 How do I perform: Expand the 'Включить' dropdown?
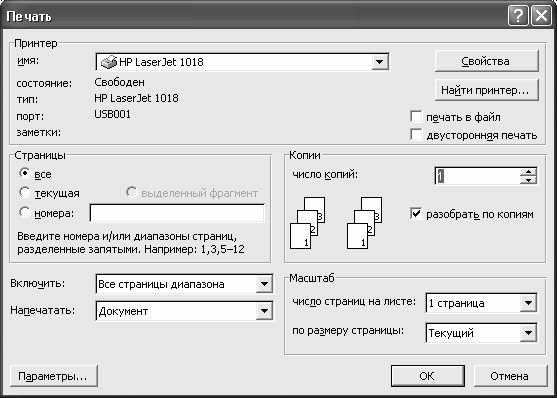pyautogui.click(x=264, y=284)
